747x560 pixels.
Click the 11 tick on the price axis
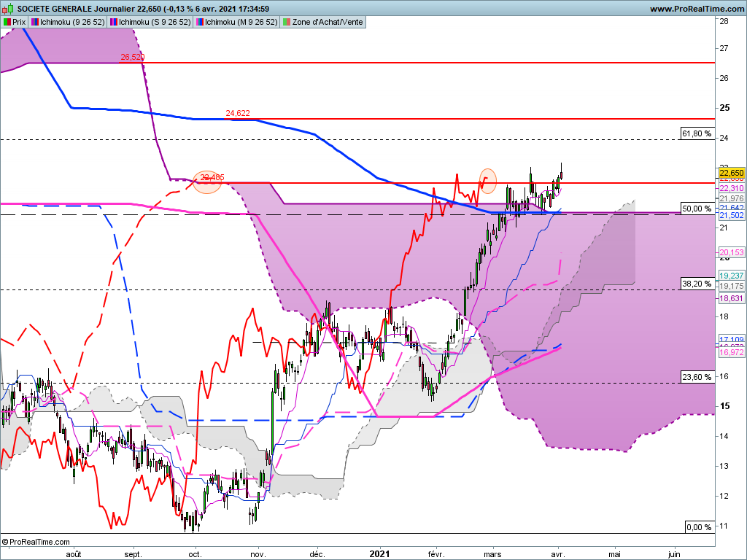(x=724, y=526)
